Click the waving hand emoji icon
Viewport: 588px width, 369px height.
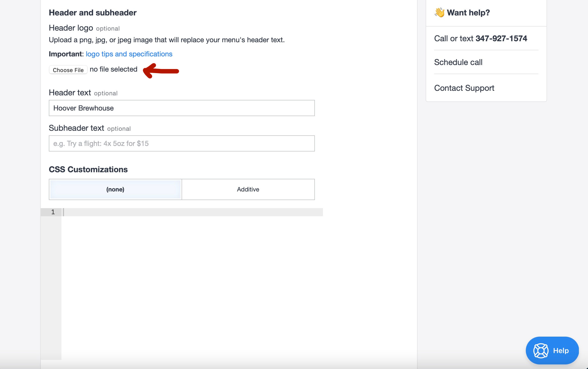pos(440,12)
